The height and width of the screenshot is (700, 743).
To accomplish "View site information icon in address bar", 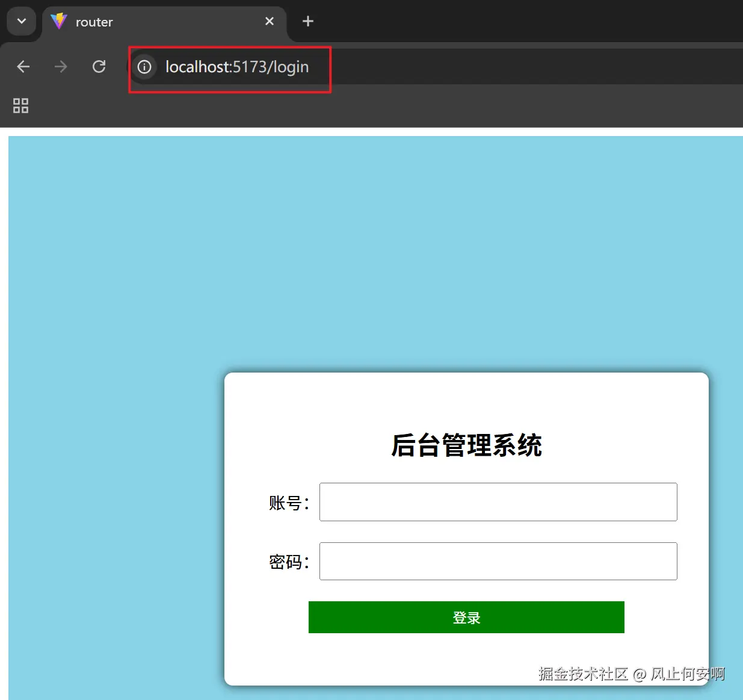I will point(144,67).
